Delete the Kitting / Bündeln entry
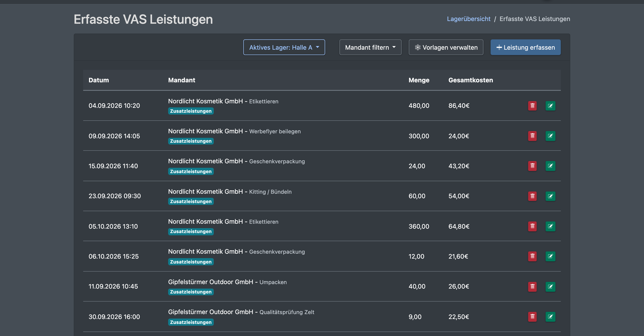 pyautogui.click(x=532, y=196)
